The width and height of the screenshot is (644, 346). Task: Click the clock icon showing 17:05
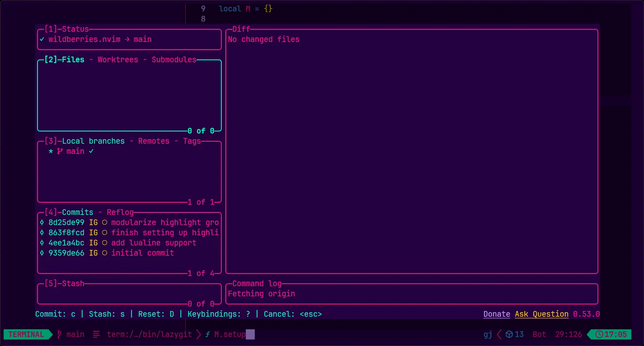tap(599, 334)
